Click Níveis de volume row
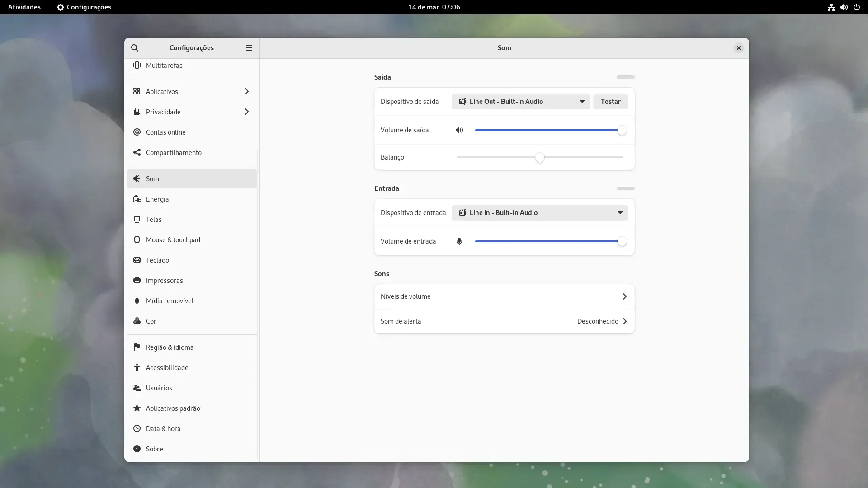This screenshot has width=868, height=488. tap(504, 296)
